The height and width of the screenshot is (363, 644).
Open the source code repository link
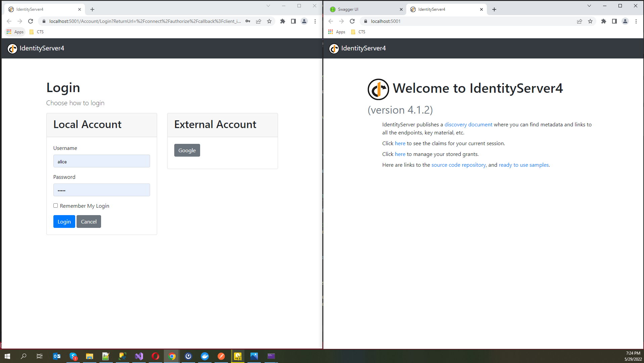(458, 165)
